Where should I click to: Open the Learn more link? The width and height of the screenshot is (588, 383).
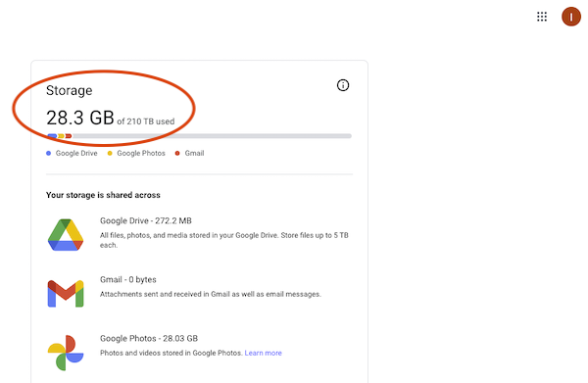[263, 353]
